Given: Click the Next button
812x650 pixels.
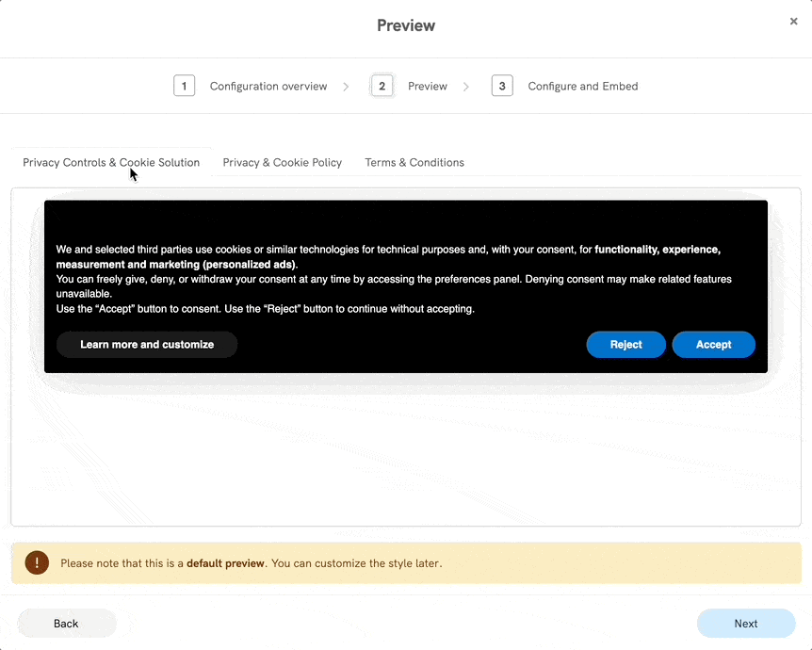Looking at the screenshot, I should coord(745,623).
